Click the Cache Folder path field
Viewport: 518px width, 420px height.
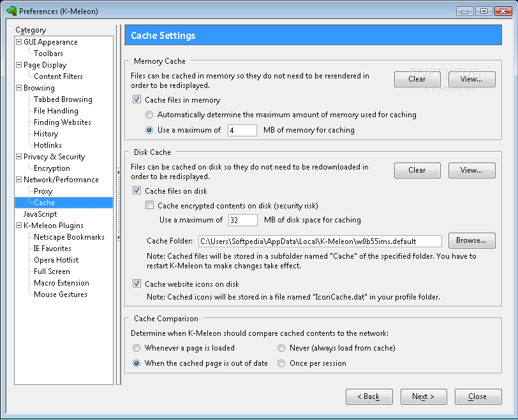(x=320, y=241)
